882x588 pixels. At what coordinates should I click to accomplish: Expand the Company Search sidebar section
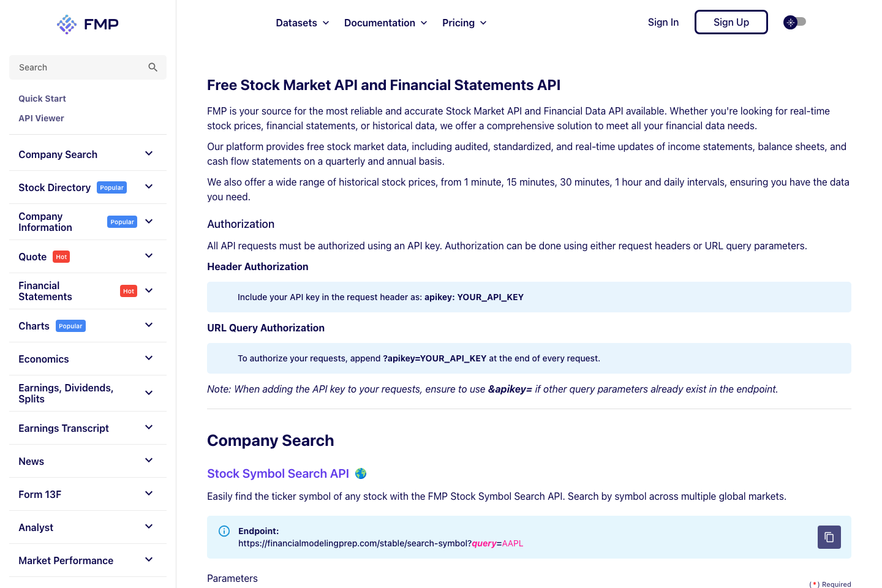coord(148,153)
